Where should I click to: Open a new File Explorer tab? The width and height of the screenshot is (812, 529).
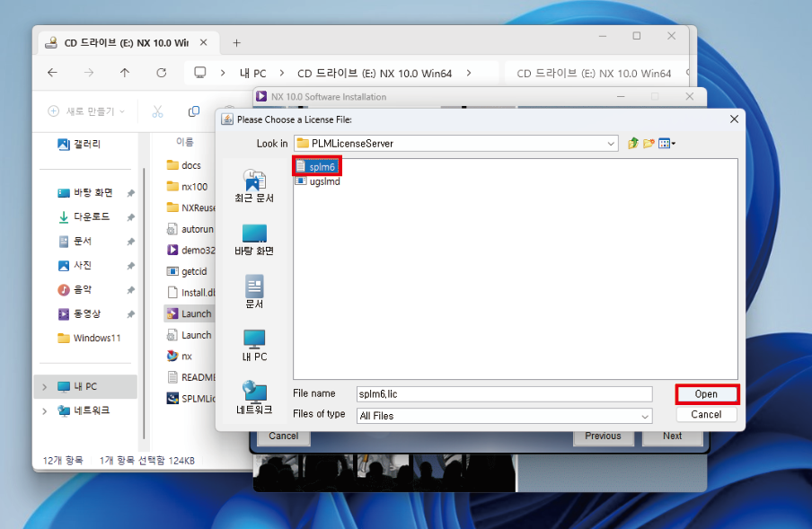pos(236,43)
